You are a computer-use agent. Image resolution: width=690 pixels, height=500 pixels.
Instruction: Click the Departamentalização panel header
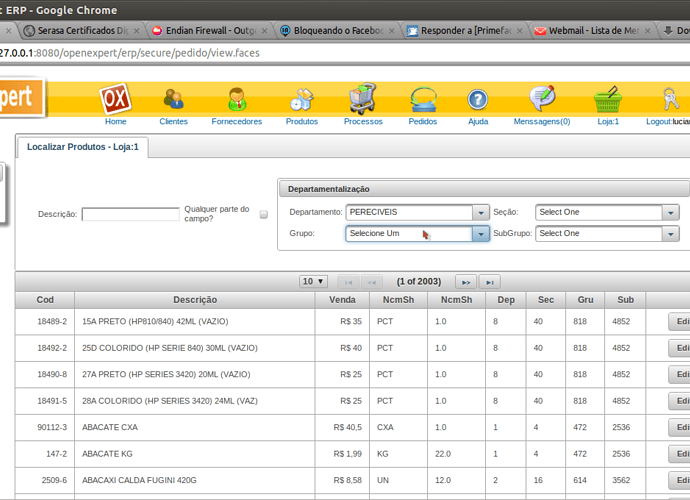coord(484,189)
